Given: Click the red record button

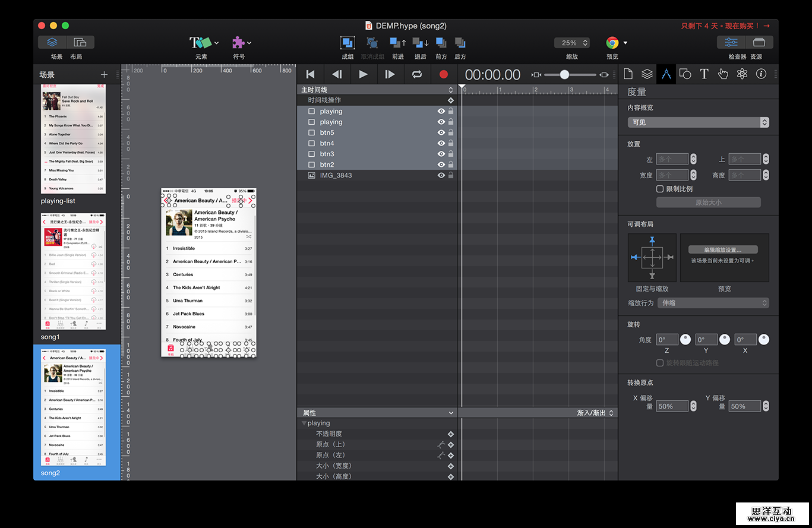Looking at the screenshot, I should point(443,74).
